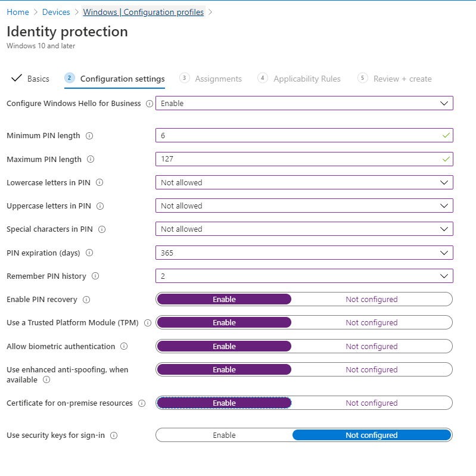This screenshot has width=476, height=476.
Task: Set TPM option to Not configured
Action: [x=371, y=323]
